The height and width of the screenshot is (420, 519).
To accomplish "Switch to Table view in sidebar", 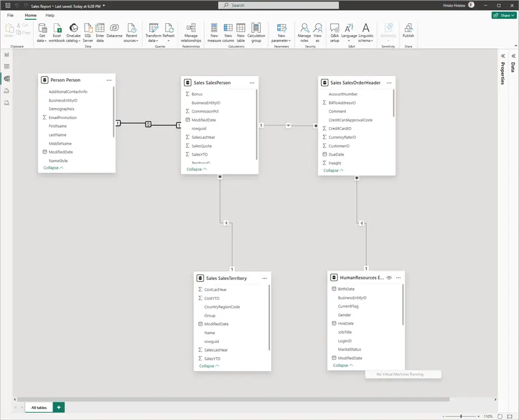I will 6,66.
